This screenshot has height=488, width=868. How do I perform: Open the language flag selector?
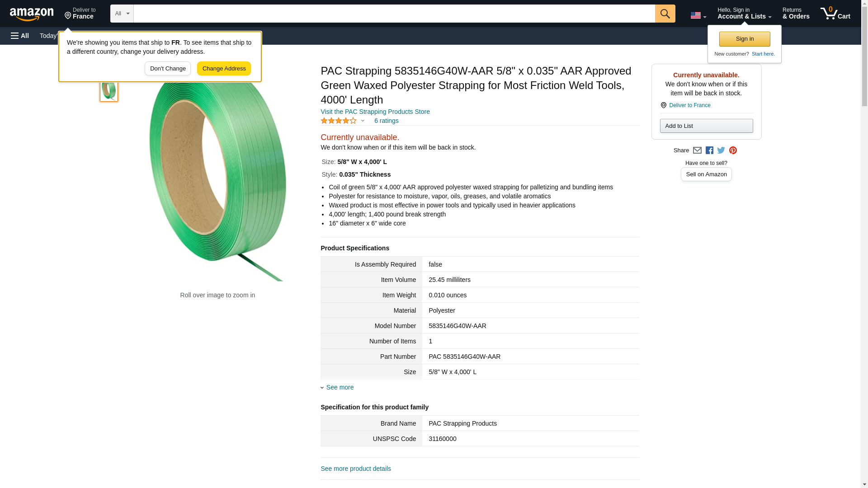698,15
